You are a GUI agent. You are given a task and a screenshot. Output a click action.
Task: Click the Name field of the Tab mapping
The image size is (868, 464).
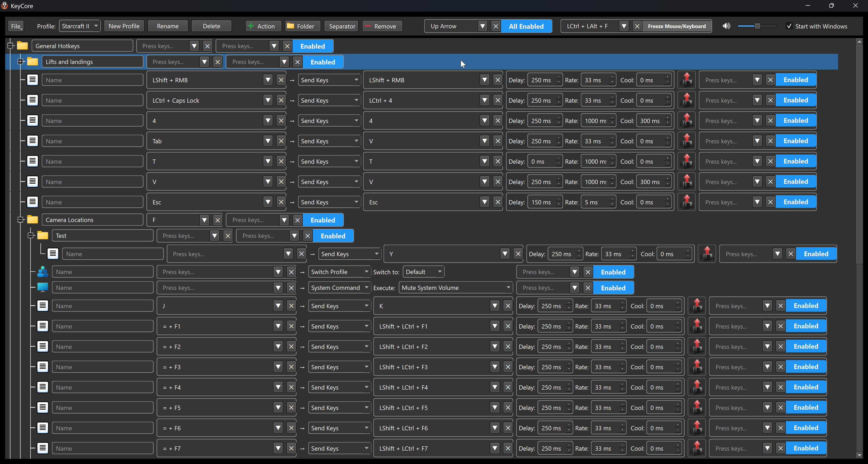click(x=92, y=140)
